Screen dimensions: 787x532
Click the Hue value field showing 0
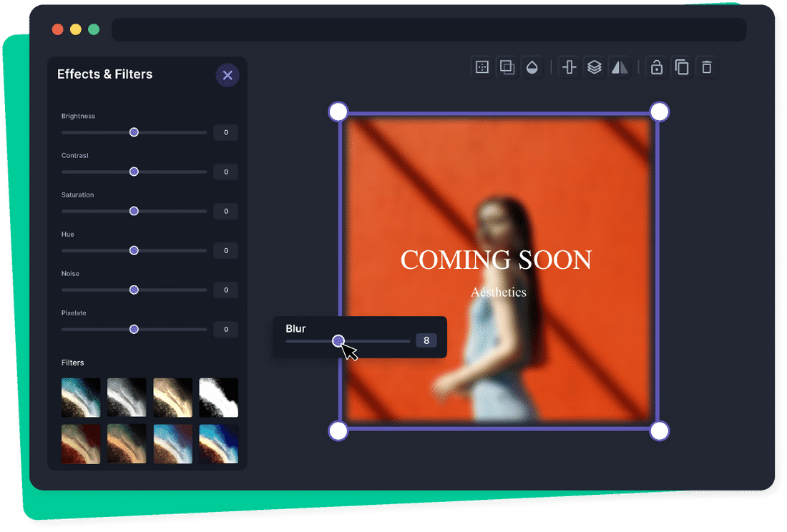coord(225,250)
